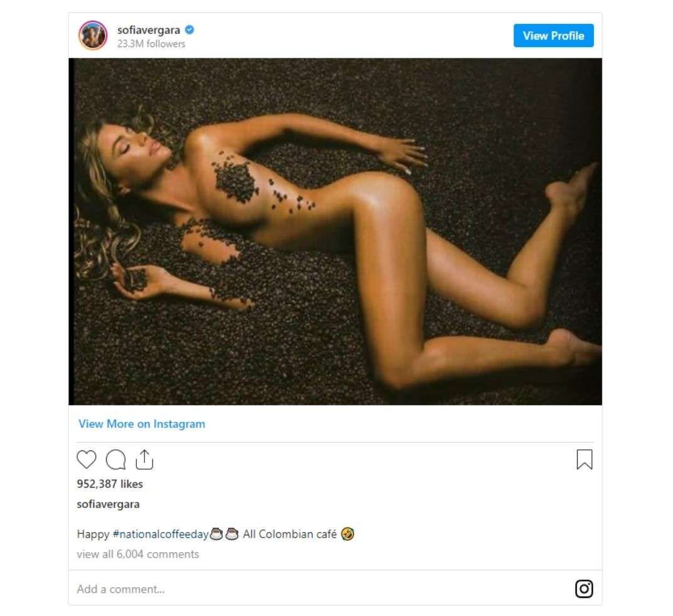This screenshot has height=616, width=673.
Task: Click the blue verified badge
Action: 189,30
